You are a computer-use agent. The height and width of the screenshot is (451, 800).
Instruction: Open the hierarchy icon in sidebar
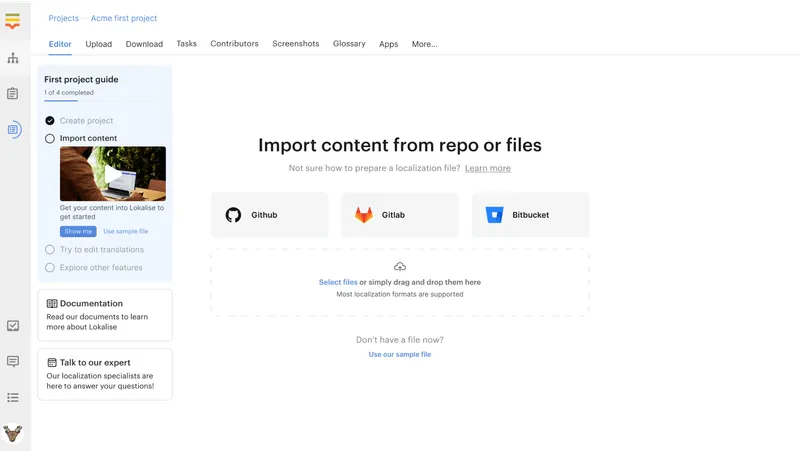(x=13, y=59)
